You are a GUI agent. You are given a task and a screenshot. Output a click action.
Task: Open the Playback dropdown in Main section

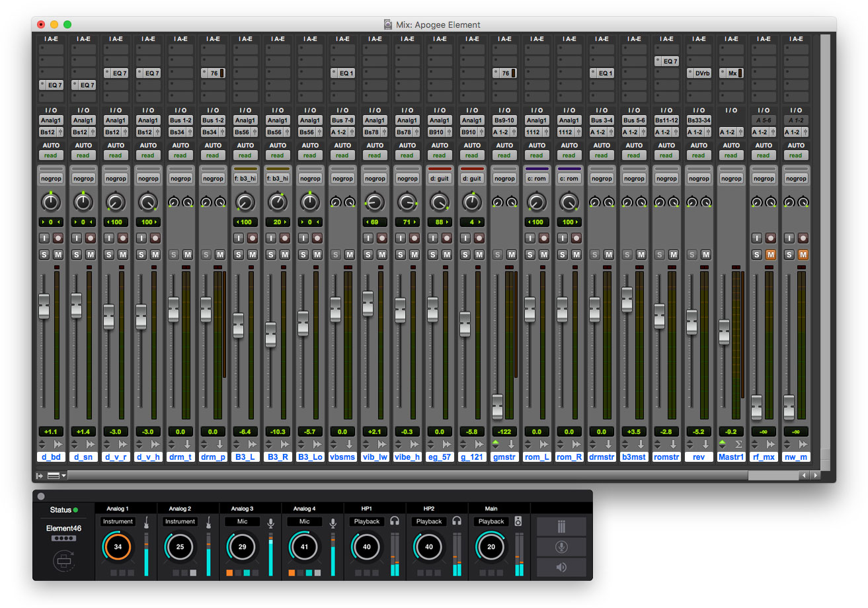[x=491, y=521]
